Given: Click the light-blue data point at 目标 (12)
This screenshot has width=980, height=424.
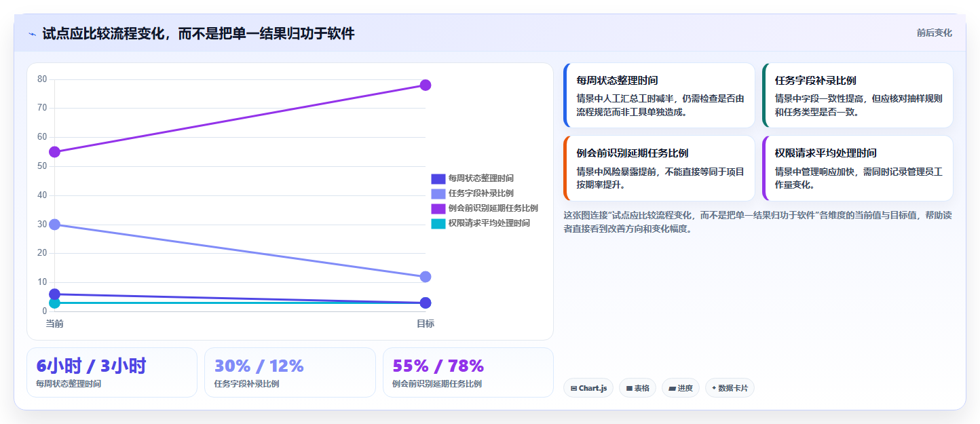Looking at the screenshot, I should click(426, 277).
